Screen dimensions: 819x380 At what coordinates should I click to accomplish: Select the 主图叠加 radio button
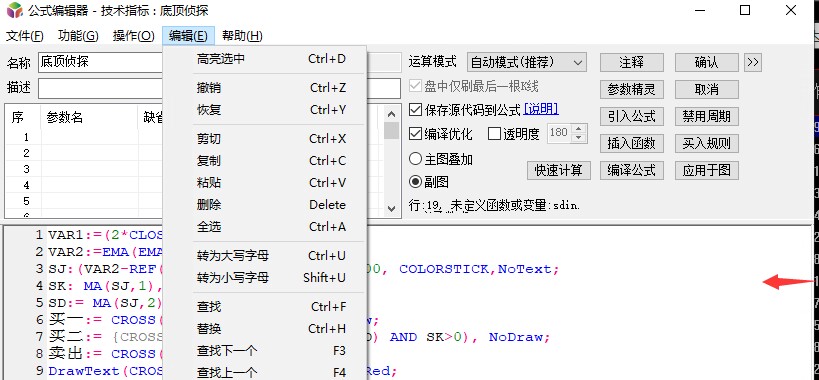coord(415,158)
